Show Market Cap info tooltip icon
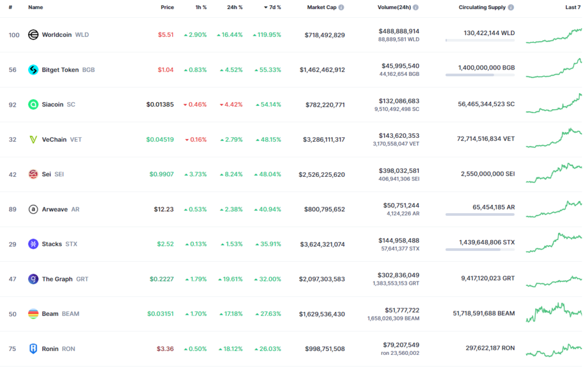 point(341,7)
